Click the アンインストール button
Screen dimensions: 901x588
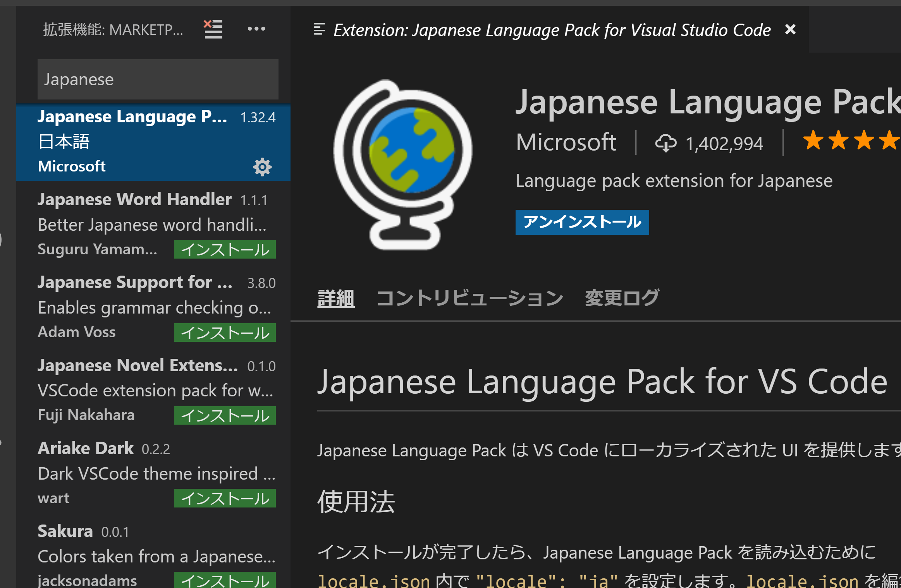(x=582, y=222)
